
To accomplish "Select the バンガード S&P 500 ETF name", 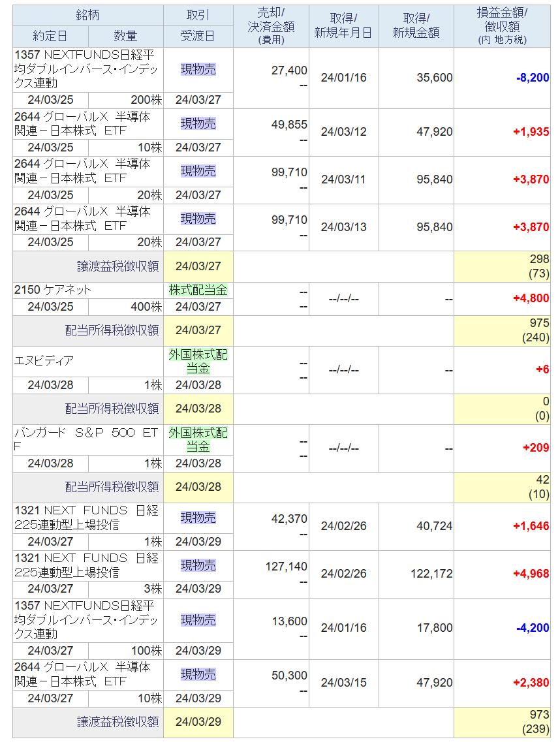I will point(86,439).
